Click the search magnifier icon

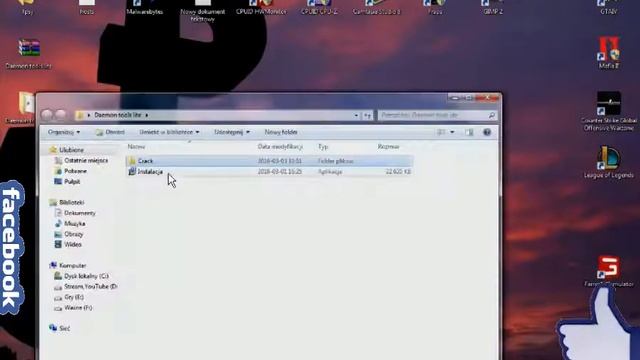tap(492, 116)
